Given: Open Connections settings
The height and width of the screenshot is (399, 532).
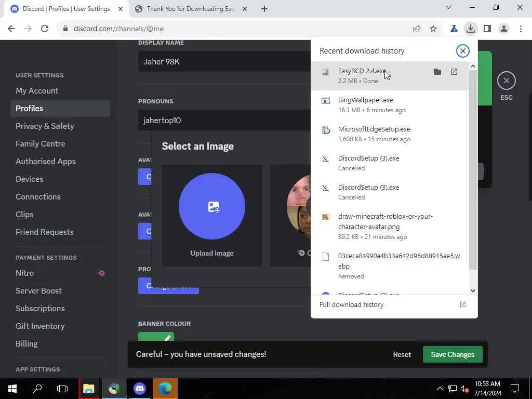Looking at the screenshot, I should (60, 196).
